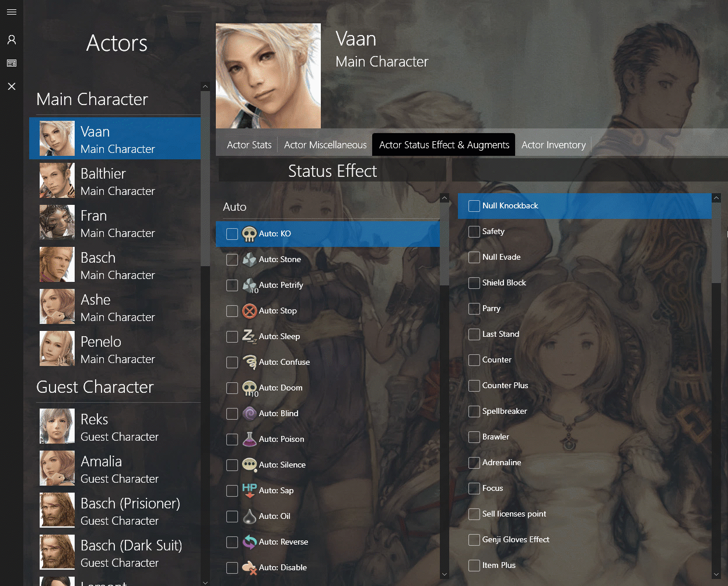Viewport: 728px width, 586px height.
Task: Click augments list scroll-down arrow
Action: (x=716, y=574)
